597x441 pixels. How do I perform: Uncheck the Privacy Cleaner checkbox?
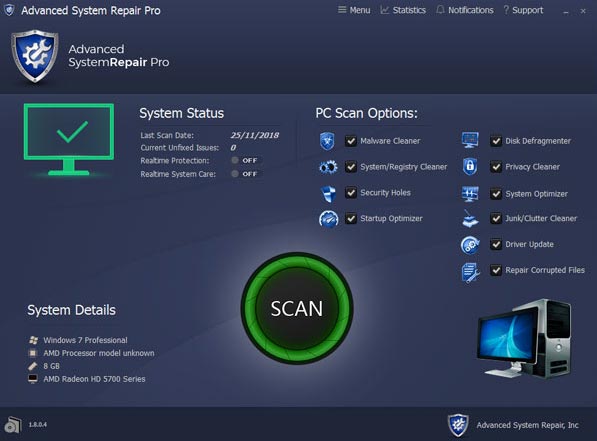pyautogui.click(x=496, y=167)
